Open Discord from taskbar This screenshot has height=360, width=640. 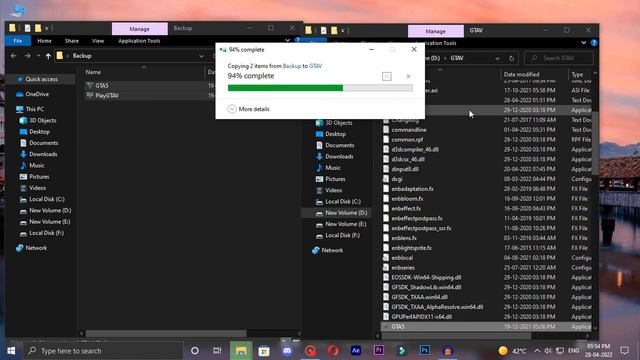pyautogui.click(x=287, y=351)
